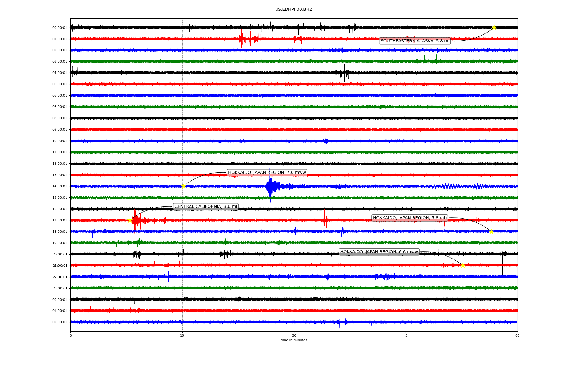
Task: Click the 'time in minutes' axis label
Action: click(294, 340)
